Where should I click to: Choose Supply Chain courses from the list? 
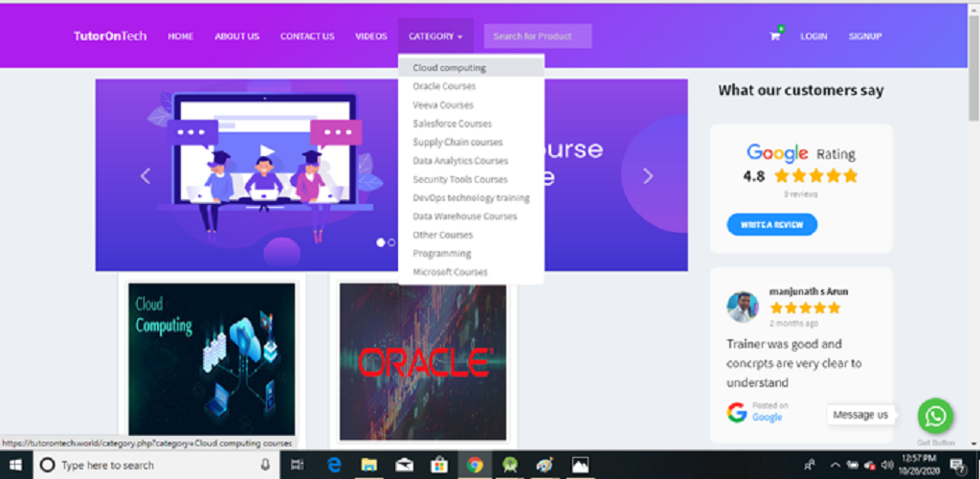click(x=471, y=142)
